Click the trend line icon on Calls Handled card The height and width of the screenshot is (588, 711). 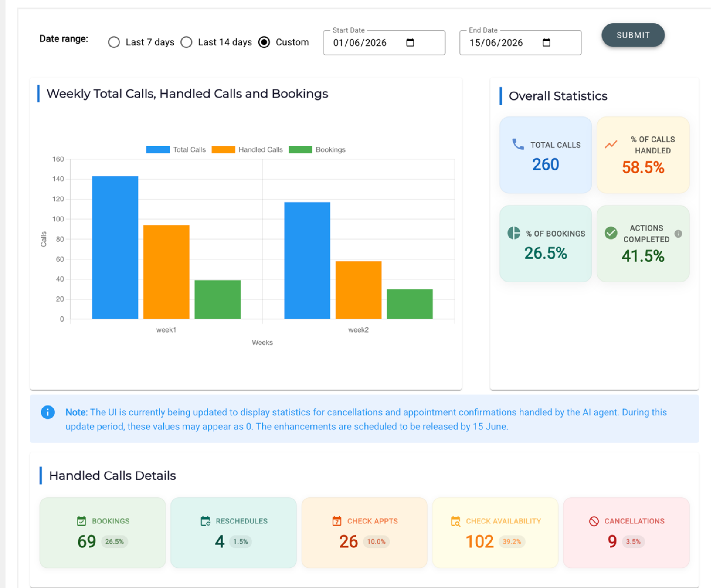(611, 144)
